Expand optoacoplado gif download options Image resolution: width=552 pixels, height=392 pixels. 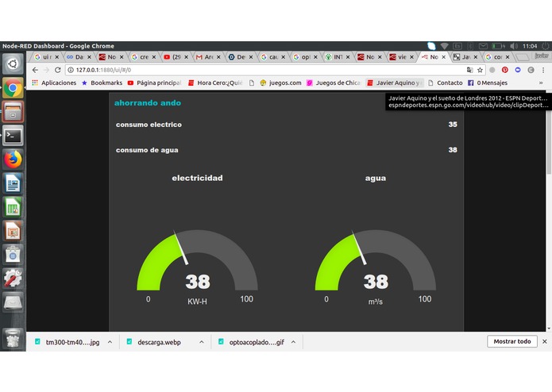(x=293, y=342)
